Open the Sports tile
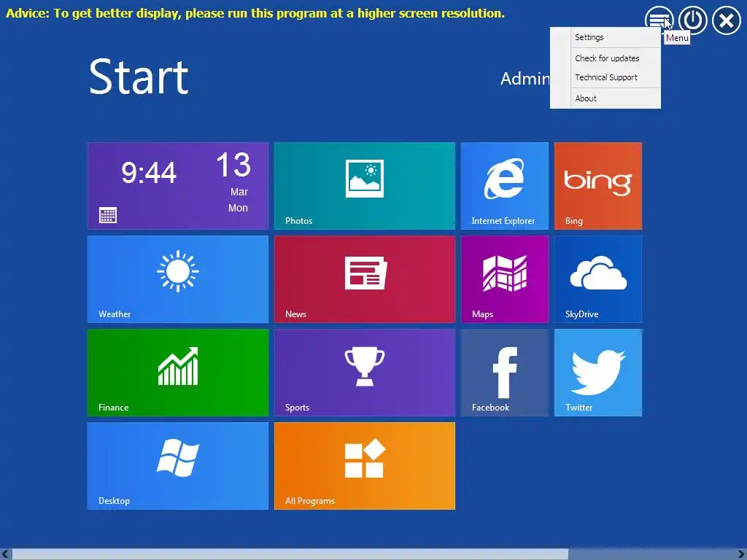The height and width of the screenshot is (560, 747). click(x=365, y=373)
